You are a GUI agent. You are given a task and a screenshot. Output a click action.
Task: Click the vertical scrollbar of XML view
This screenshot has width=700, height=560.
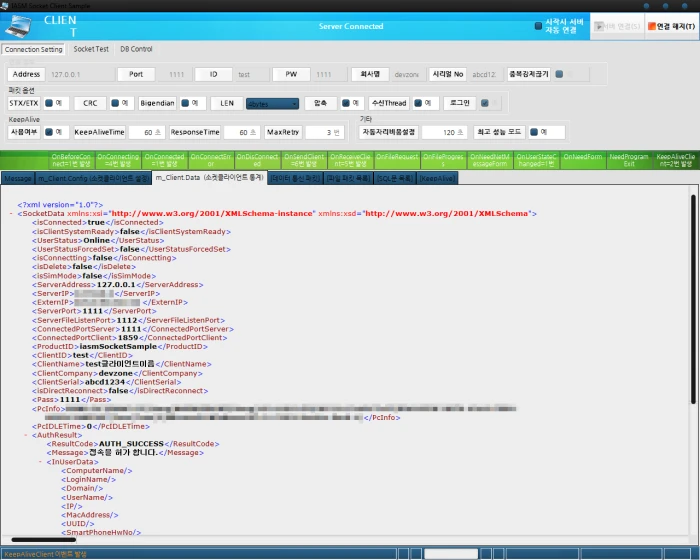point(693,299)
